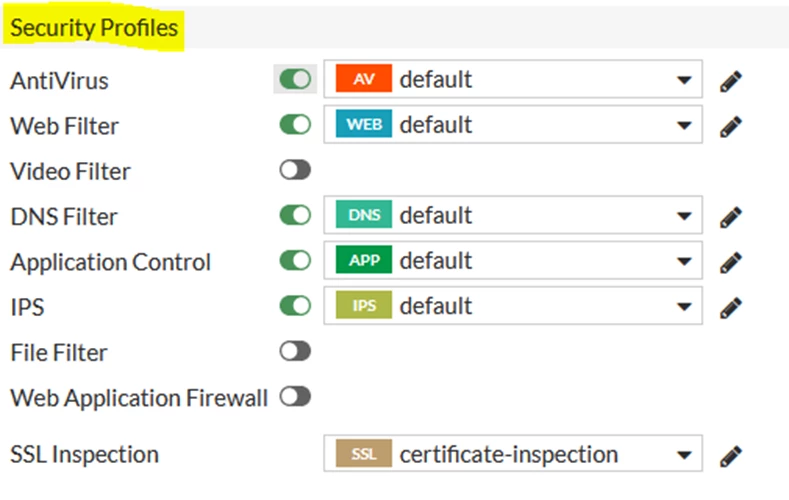Turn on the File Filter toggle

coord(295,351)
